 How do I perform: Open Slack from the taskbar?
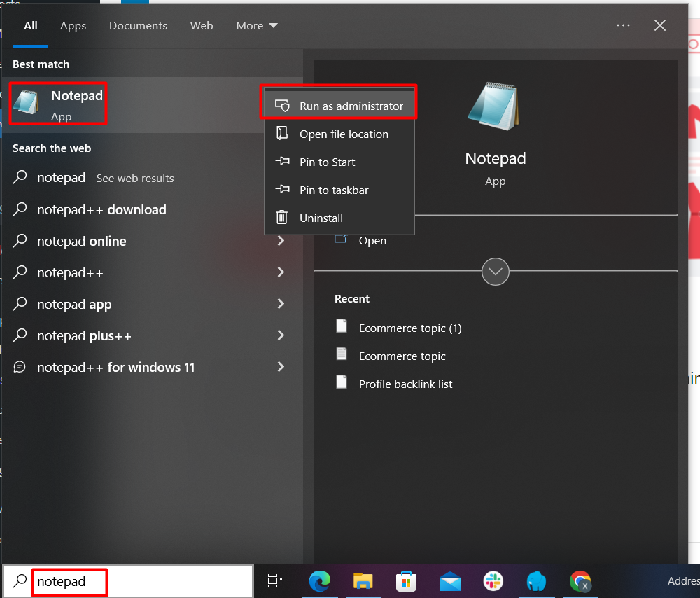click(493, 581)
